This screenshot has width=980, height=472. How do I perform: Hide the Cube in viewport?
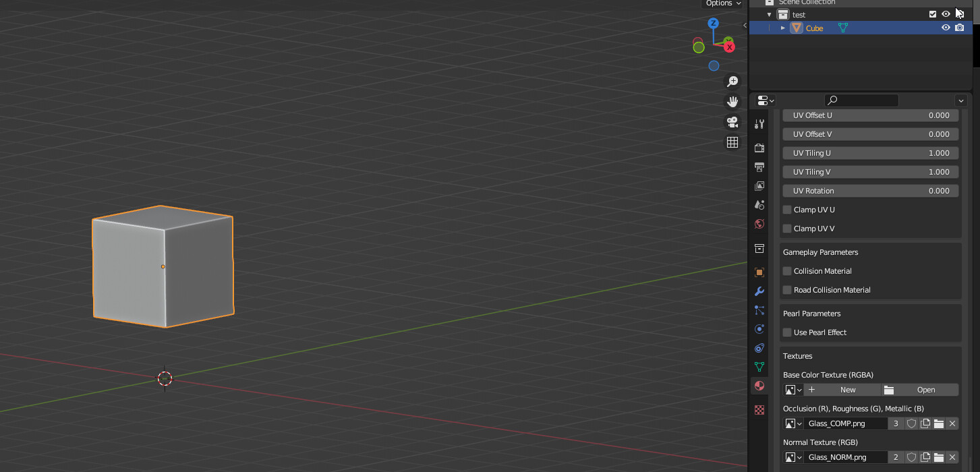coord(946,28)
